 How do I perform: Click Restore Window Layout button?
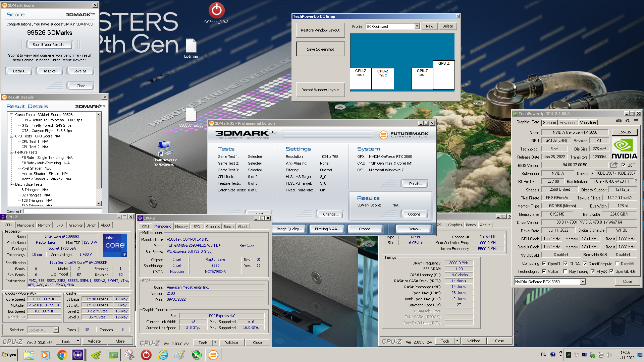pos(320,30)
